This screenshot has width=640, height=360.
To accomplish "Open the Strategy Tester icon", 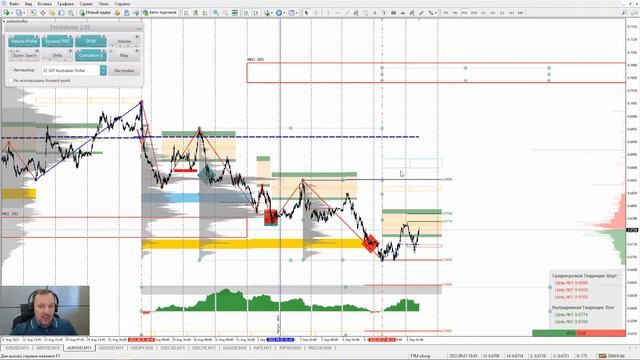I will pos(71,13).
